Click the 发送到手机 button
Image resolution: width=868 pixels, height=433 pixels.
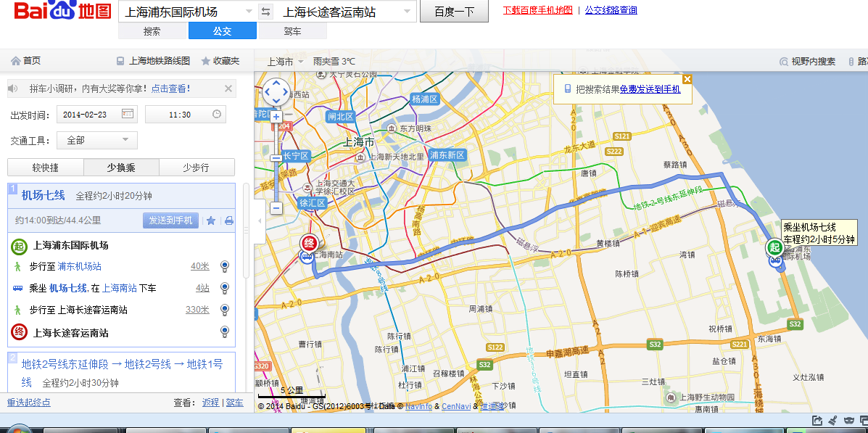[170, 220]
